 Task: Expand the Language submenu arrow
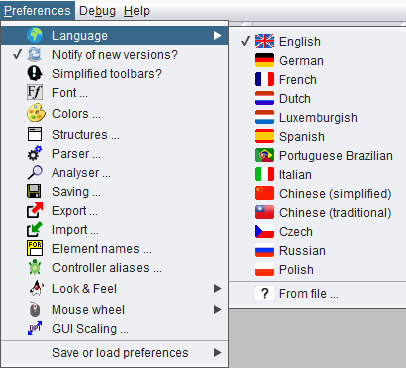coord(217,35)
